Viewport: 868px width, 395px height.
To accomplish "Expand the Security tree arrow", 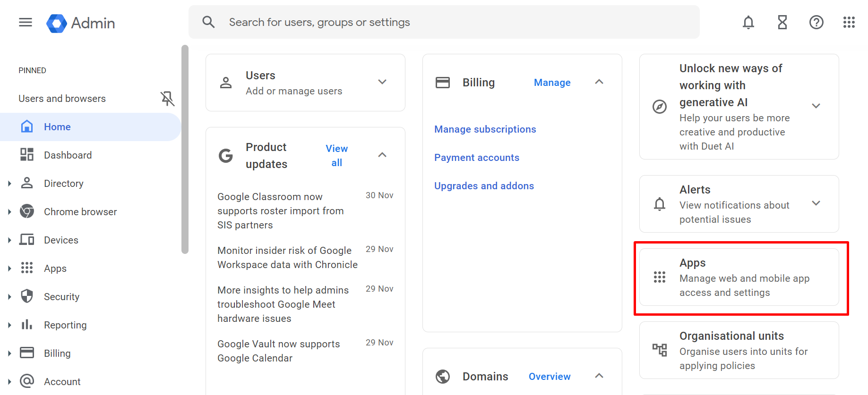I will [x=9, y=297].
